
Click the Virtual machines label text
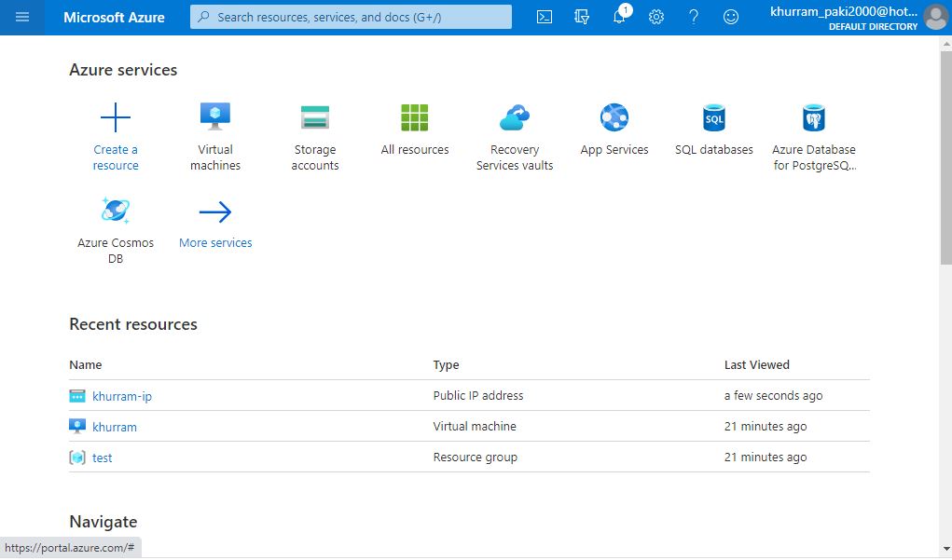click(215, 157)
